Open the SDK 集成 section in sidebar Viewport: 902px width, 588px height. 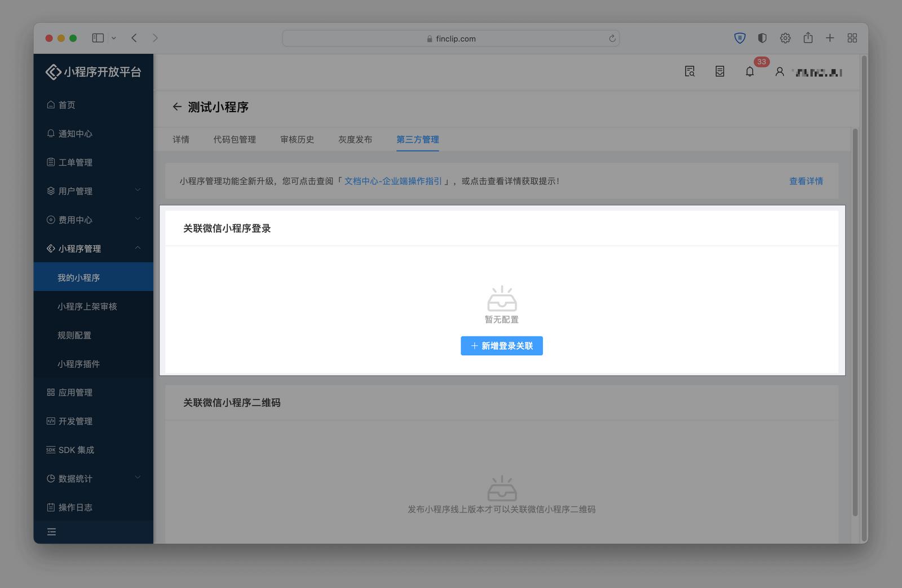pyautogui.click(x=51, y=450)
